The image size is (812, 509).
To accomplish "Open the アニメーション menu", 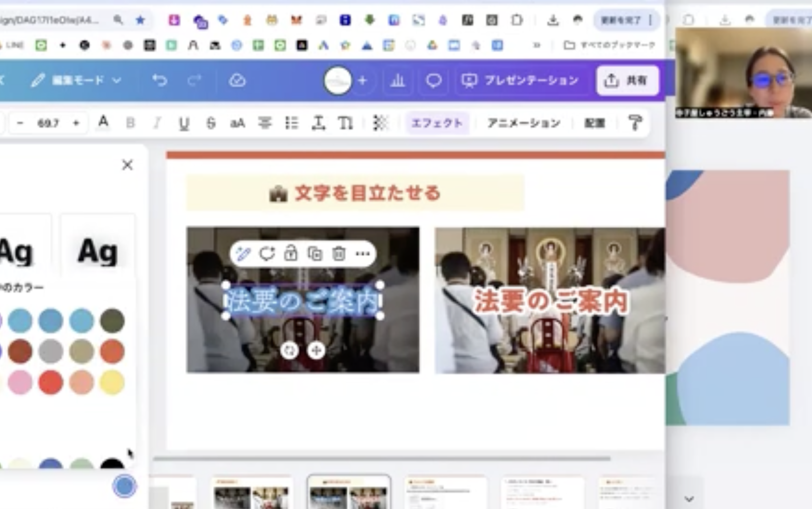I will click(524, 123).
